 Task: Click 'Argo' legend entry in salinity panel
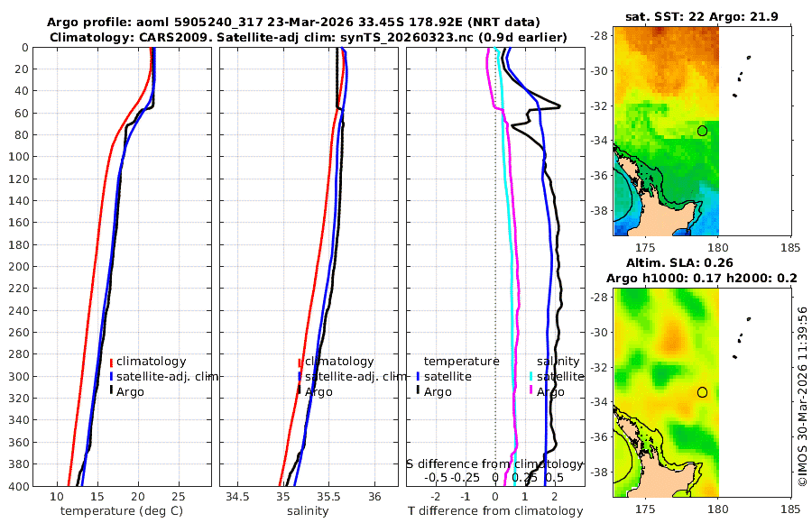318,392
